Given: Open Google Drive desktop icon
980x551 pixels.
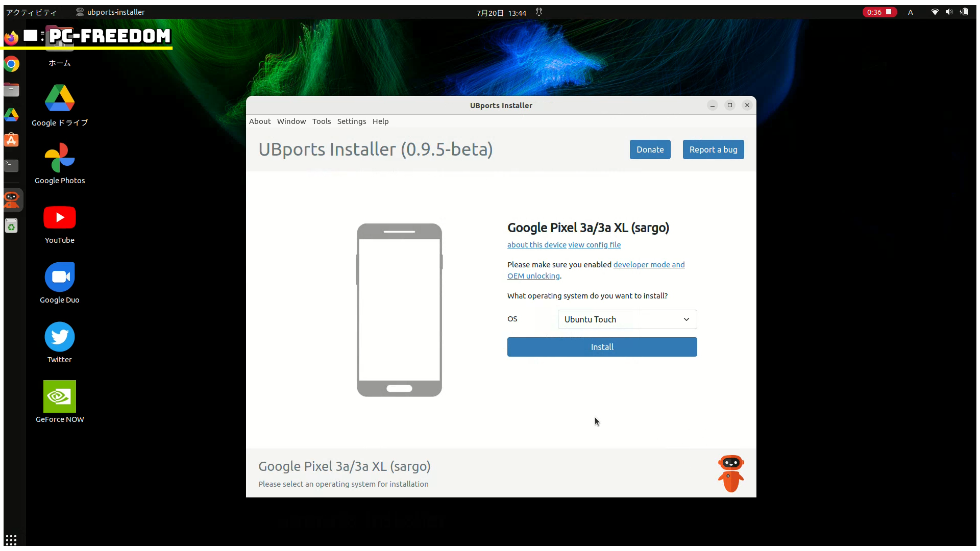Looking at the screenshot, I should (x=60, y=98).
